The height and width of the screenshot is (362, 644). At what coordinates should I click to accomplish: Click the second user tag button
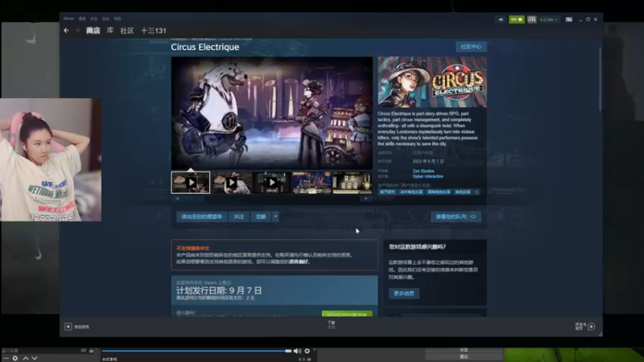tap(411, 192)
